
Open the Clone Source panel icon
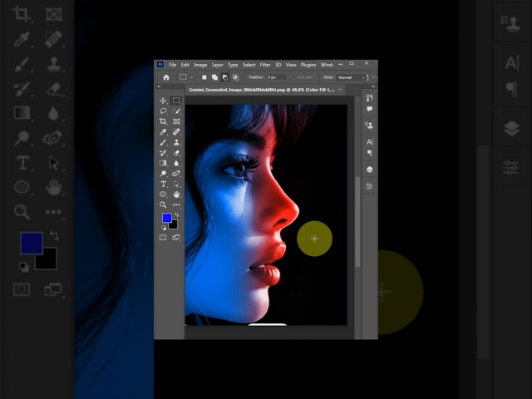[369, 126]
